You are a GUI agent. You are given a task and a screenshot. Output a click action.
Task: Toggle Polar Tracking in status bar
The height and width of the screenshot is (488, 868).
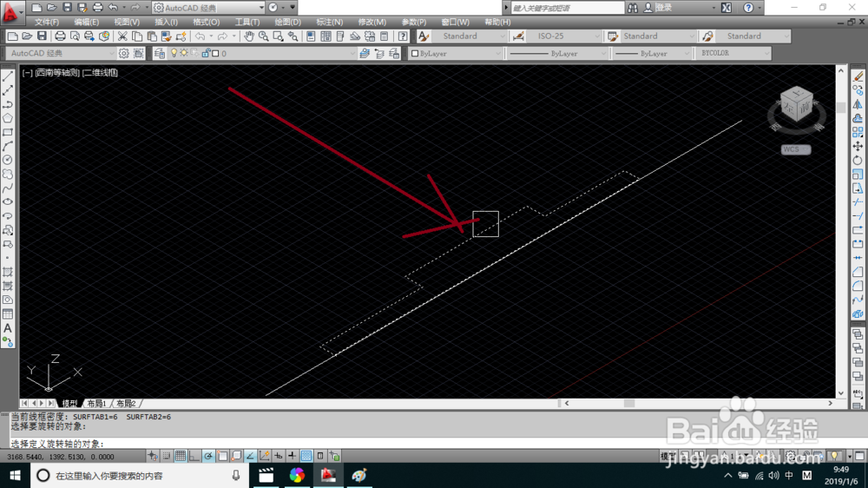pos(208,456)
